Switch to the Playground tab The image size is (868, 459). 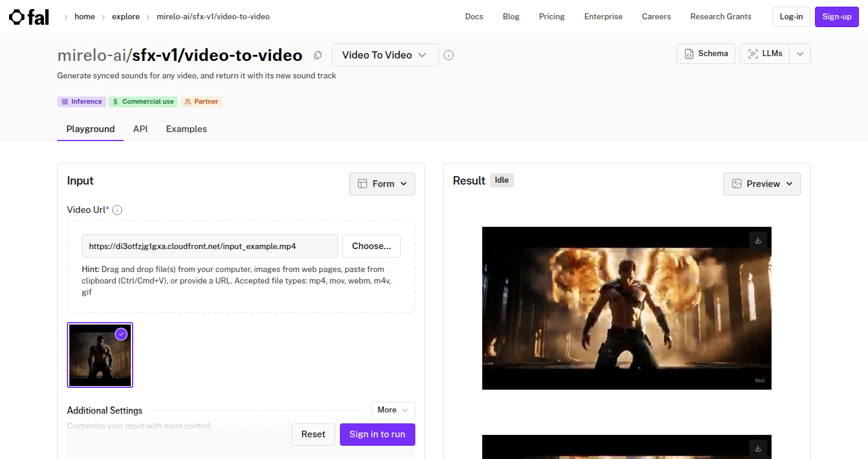pos(90,129)
